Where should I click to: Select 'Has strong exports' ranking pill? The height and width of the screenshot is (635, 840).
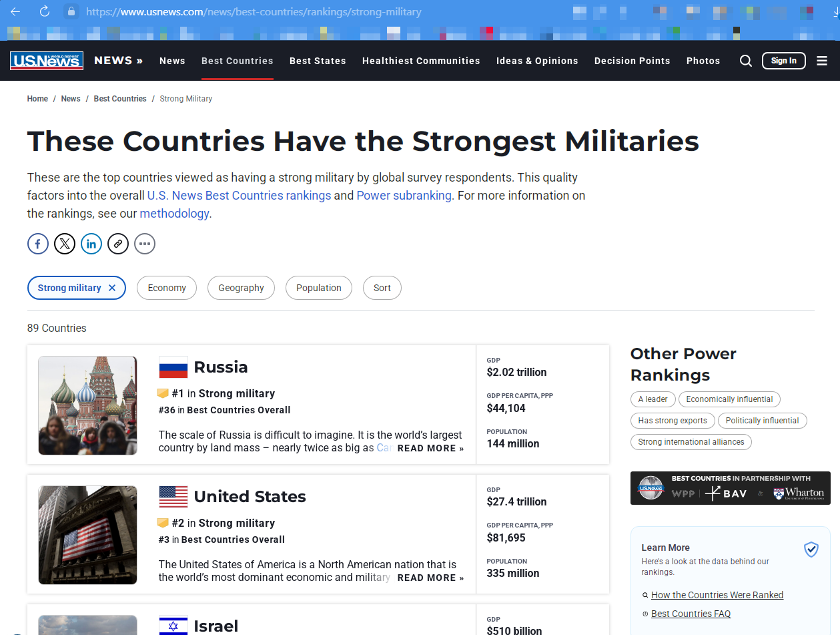[673, 421]
